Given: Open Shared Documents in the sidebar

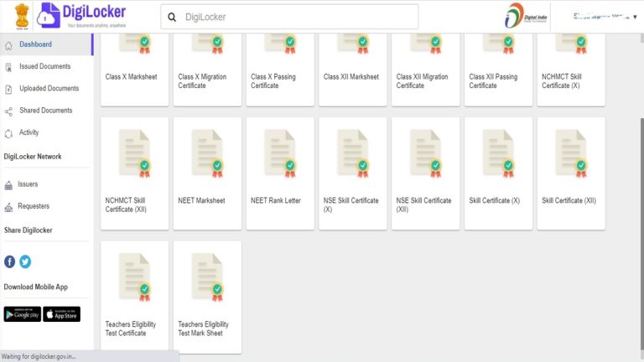Looking at the screenshot, I should pyautogui.click(x=45, y=111).
